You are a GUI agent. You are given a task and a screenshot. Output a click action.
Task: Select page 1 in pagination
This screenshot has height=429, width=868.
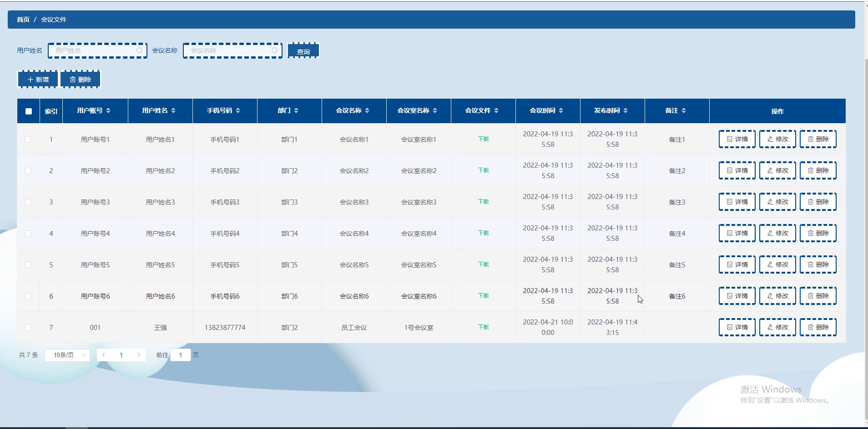coord(121,355)
